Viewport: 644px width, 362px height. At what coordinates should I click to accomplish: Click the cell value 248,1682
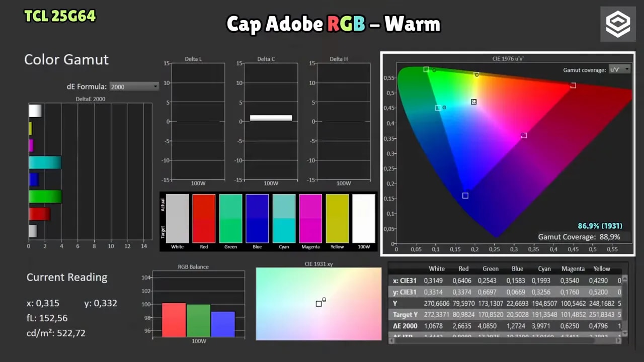coord(601,303)
